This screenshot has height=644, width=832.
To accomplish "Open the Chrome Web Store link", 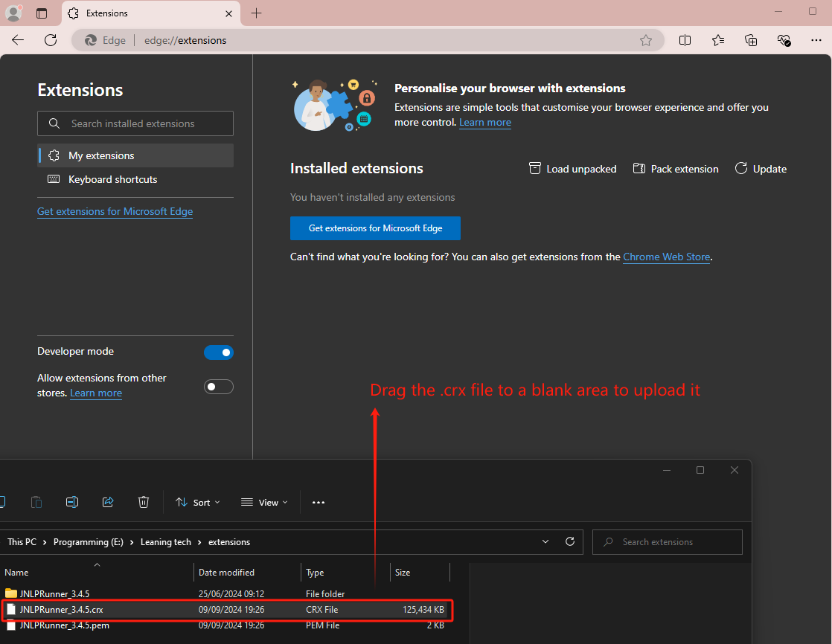I will [666, 257].
